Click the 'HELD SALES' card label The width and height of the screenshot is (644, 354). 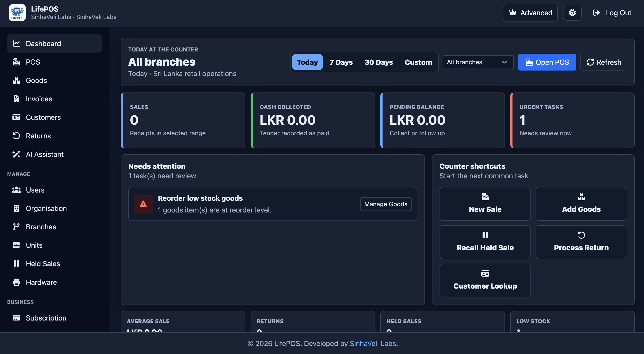[404, 321]
